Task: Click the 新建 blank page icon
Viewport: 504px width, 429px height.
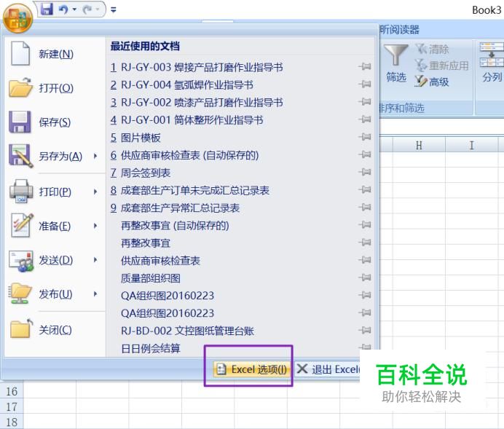Action: point(20,53)
